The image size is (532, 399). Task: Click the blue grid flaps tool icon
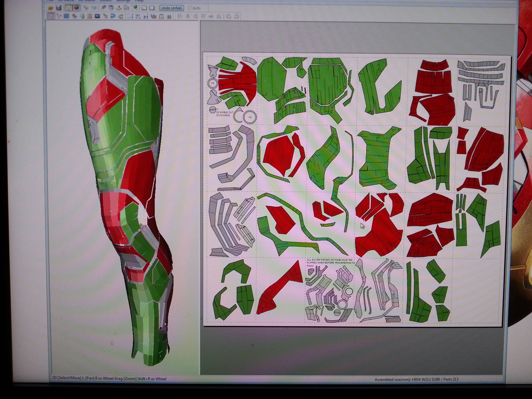click(66, 16)
